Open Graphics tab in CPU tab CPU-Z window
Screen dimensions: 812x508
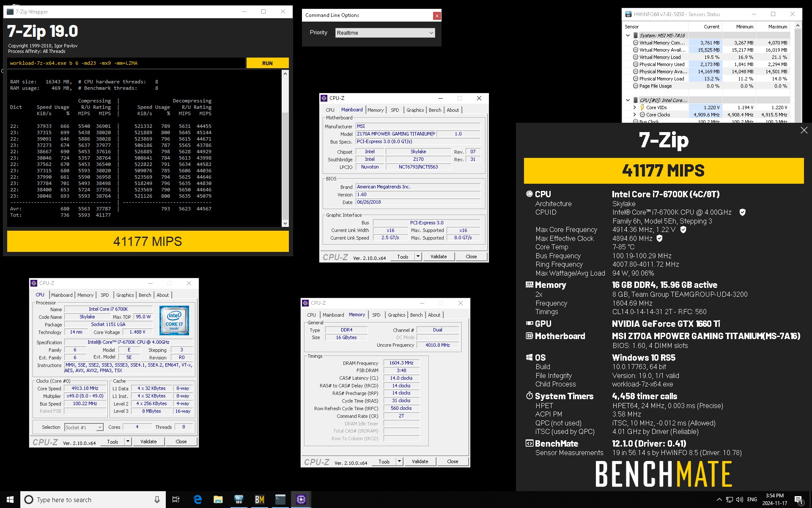(125, 295)
